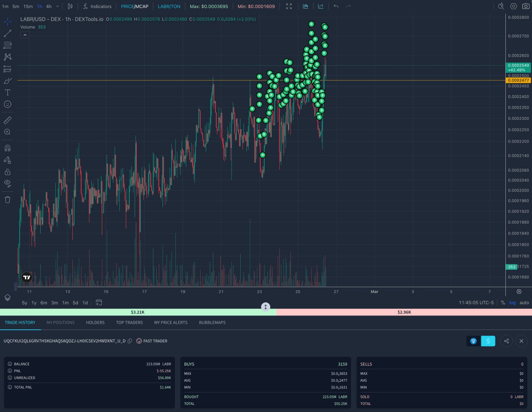Open the timeframe dropdown arrow next to 4h
The width and height of the screenshot is (532, 412).
pyautogui.click(x=58, y=6)
